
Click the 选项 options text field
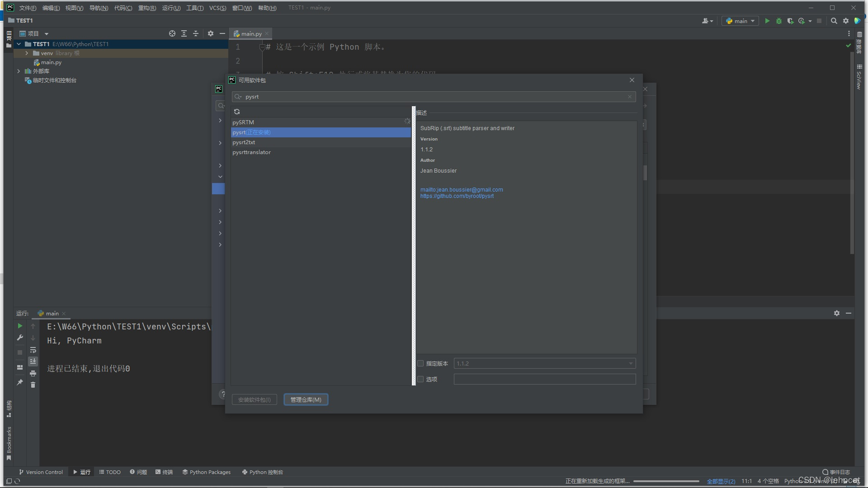pos(544,379)
